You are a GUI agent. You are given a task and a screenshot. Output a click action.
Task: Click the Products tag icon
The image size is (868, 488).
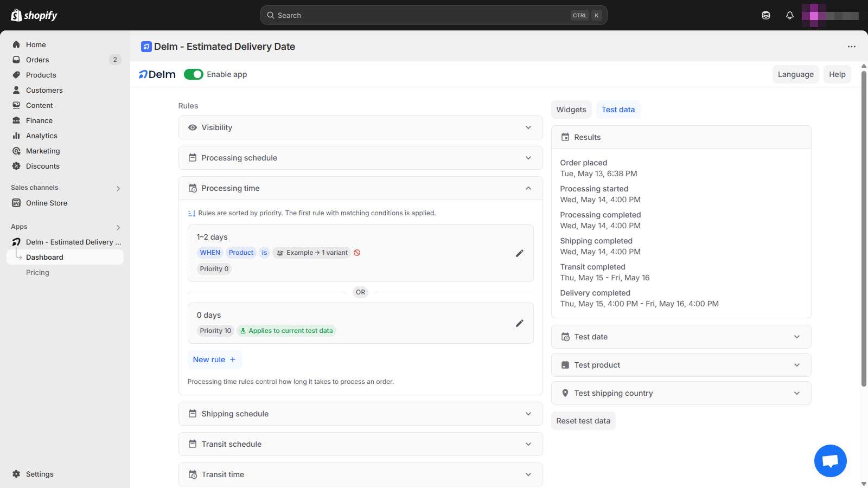click(x=16, y=75)
